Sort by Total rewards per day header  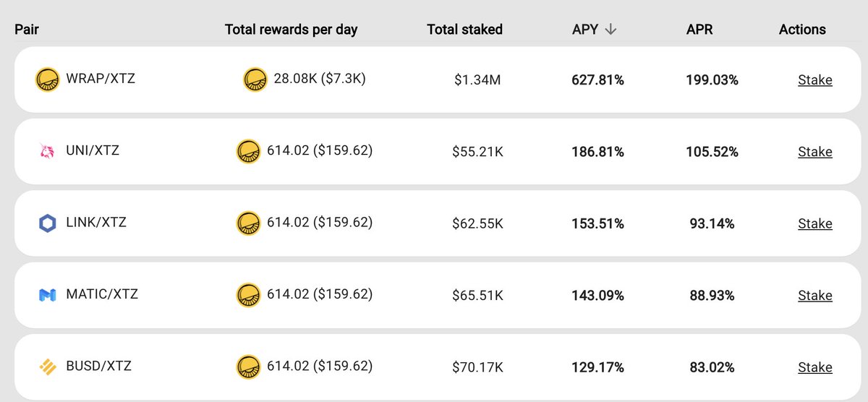[x=292, y=30]
